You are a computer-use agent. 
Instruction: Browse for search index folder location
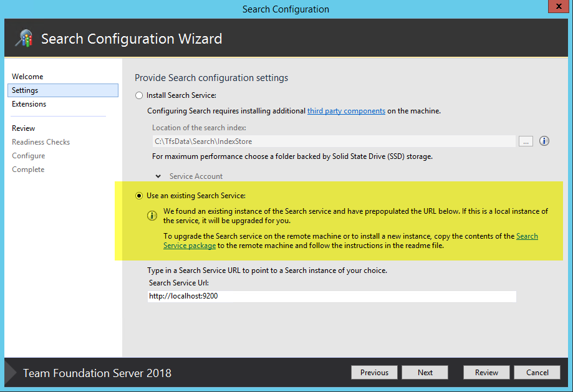(526, 141)
